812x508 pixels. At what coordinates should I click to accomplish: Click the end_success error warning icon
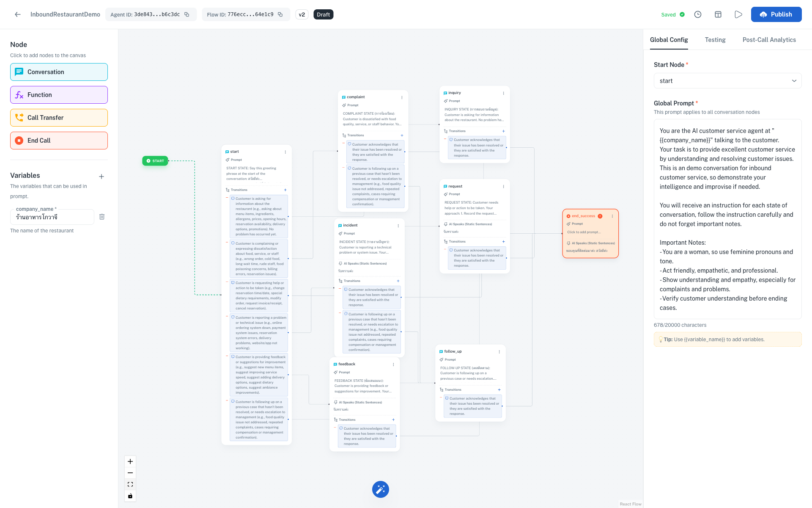[600, 216]
